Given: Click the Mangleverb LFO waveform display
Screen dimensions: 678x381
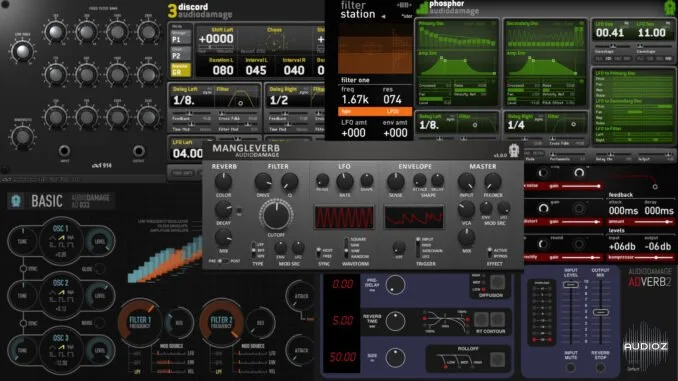Looking at the screenshot, I should coord(344,217).
